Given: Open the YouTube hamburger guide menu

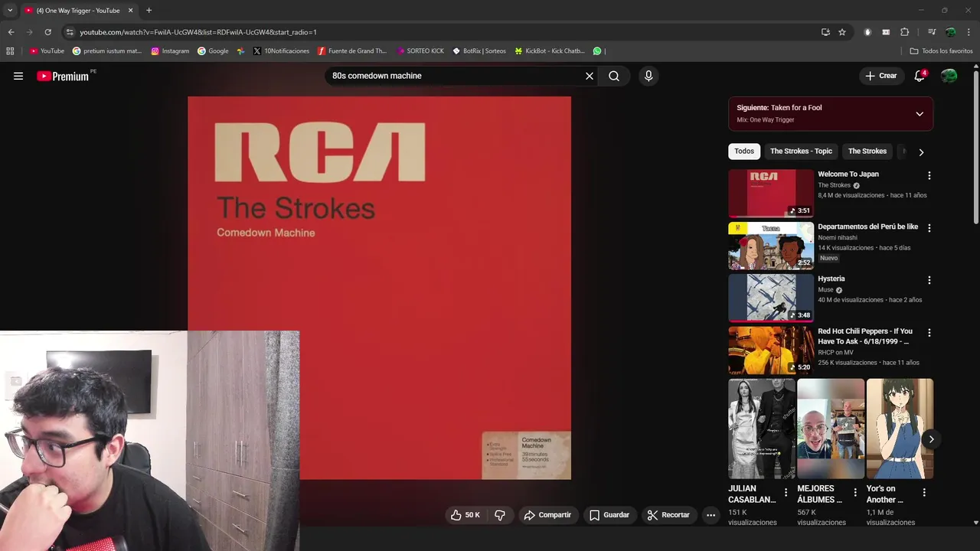Looking at the screenshot, I should point(18,76).
